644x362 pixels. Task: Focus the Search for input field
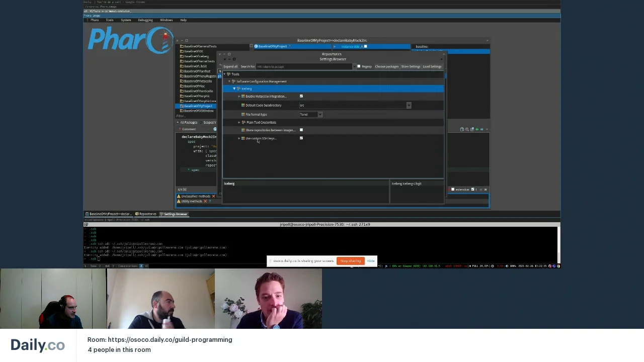(x=304, y=66)
